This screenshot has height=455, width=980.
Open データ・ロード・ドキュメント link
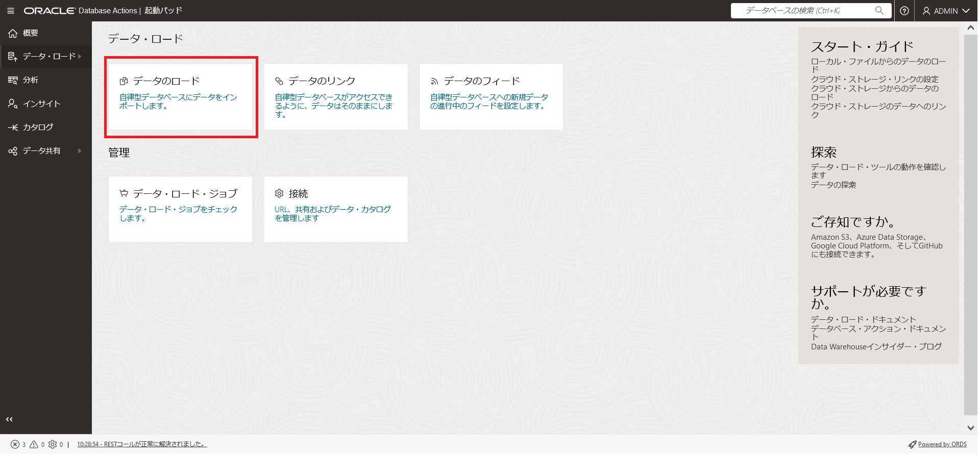(x=864, y=320)
